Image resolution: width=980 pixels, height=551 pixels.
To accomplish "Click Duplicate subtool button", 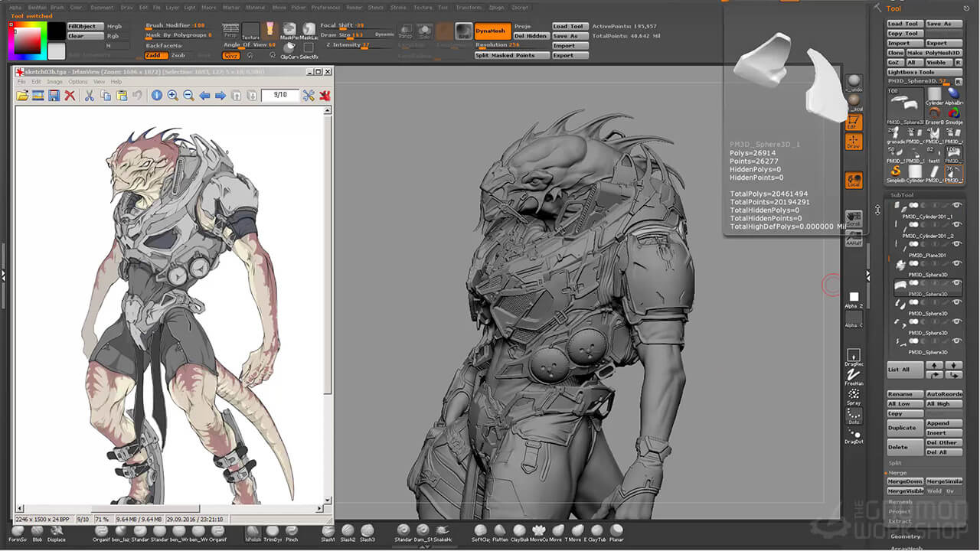I will (x=905, y=428).
